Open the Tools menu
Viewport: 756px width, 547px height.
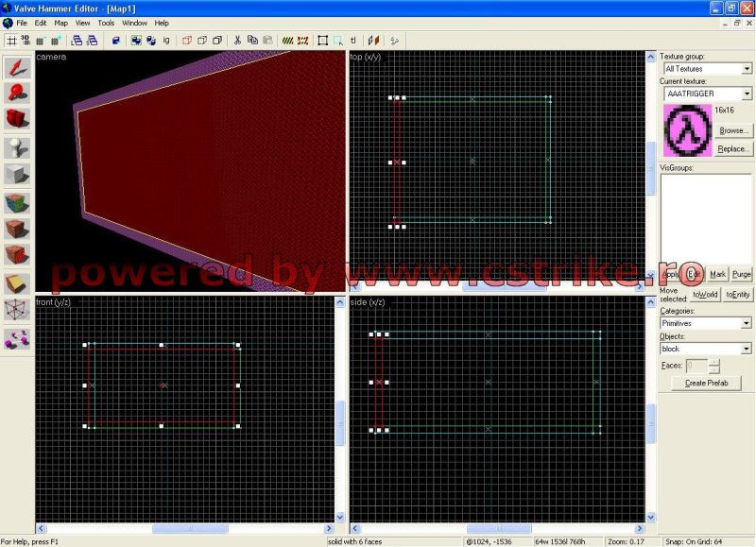pos(106,23)
